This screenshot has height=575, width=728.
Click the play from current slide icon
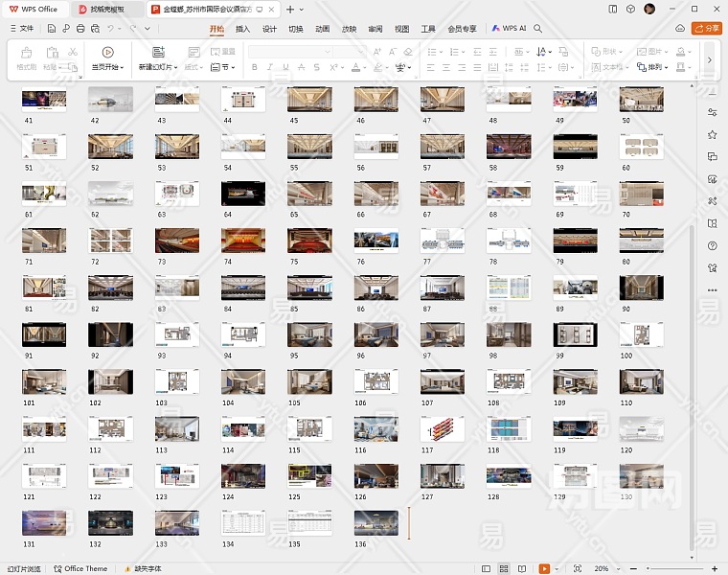click(x=107, y=52)
